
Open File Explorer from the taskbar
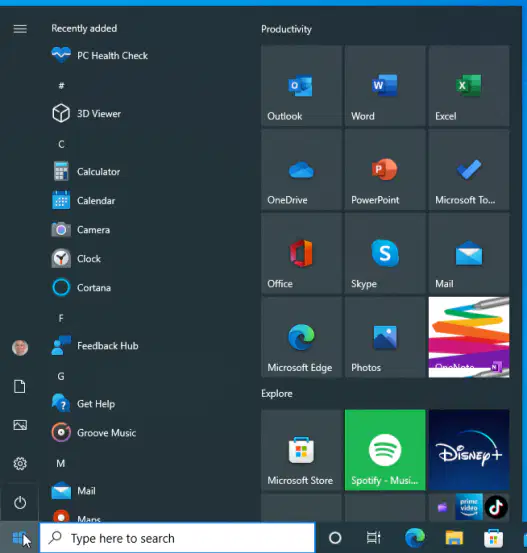point(454,538)
